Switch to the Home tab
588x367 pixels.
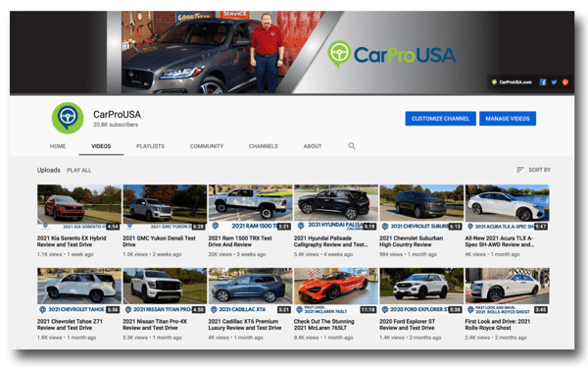pos(58,146)
